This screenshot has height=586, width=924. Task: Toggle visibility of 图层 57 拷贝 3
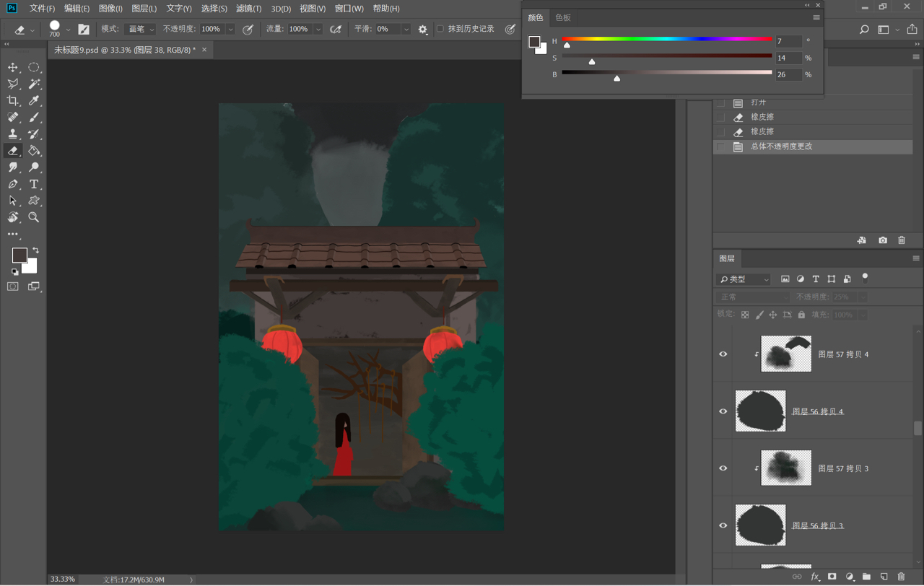click(723, 468)
